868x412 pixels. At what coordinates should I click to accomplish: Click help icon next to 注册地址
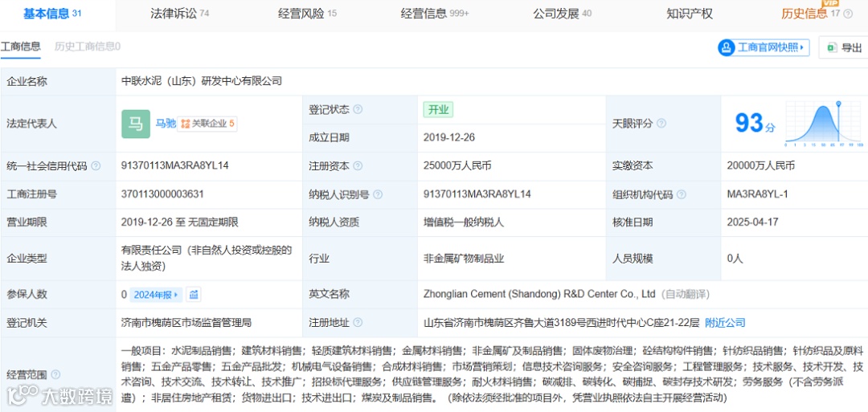pos(358,322)
